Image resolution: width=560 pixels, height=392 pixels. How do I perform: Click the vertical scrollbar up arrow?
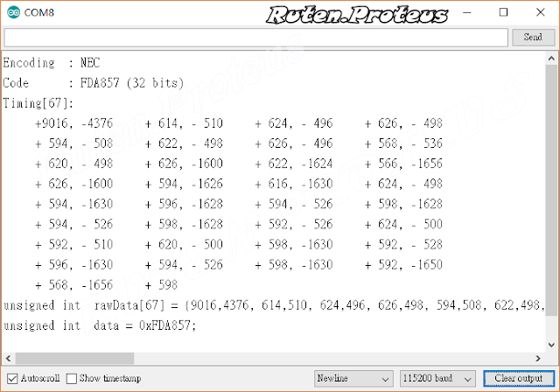tap(551, 59)
